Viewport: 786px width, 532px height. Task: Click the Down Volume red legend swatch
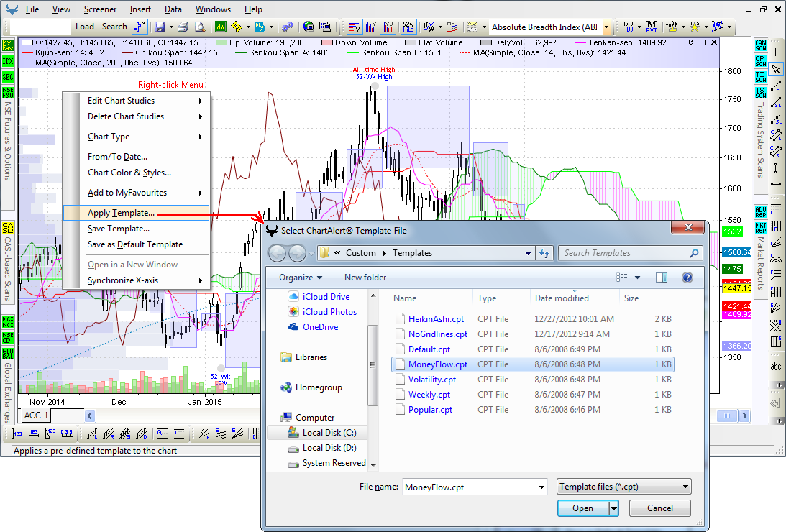(x=327, y=42)
